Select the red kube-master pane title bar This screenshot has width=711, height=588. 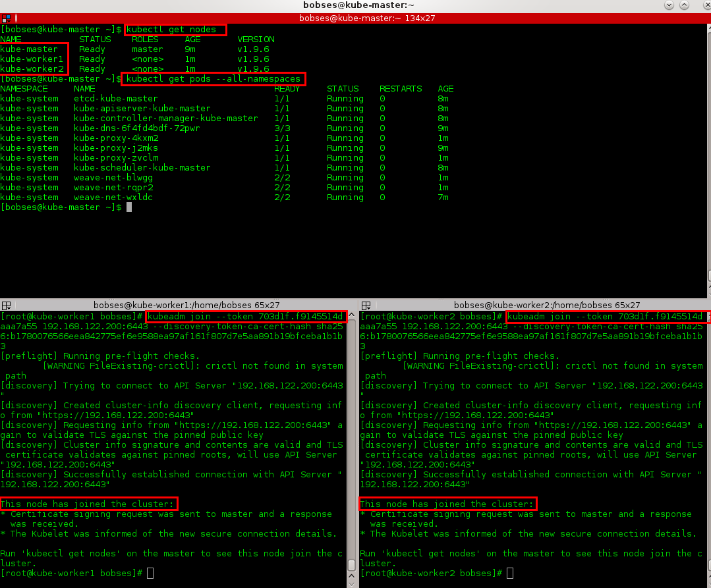pos(356,18)
